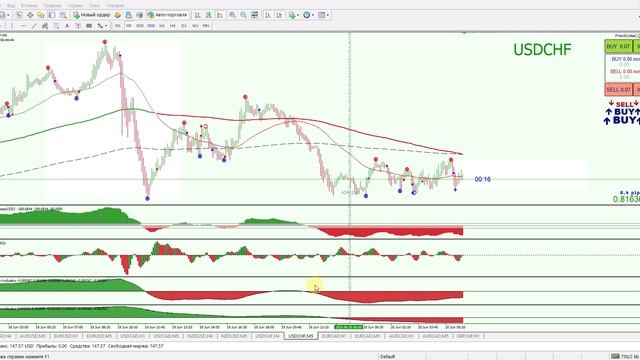Viewport: 640px width, 360px height.
Task: Select the horizontal line tool
Action: tap(23, 26)
